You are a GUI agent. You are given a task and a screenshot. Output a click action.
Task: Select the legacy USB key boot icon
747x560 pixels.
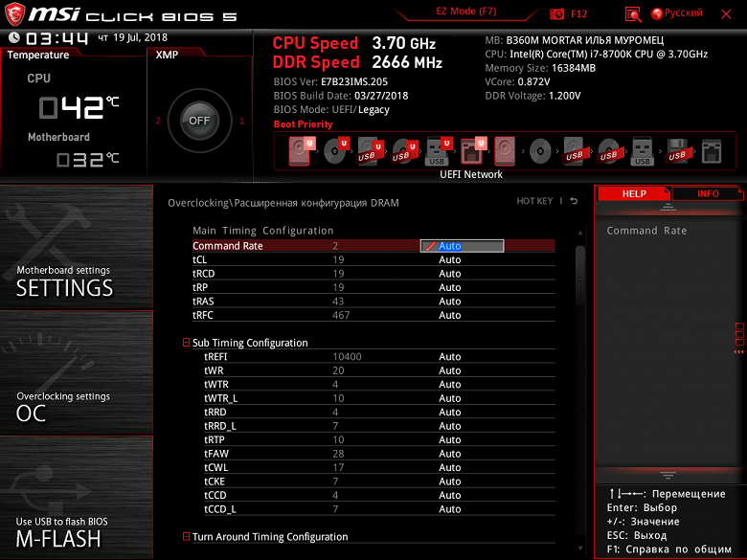click(643, 151)
